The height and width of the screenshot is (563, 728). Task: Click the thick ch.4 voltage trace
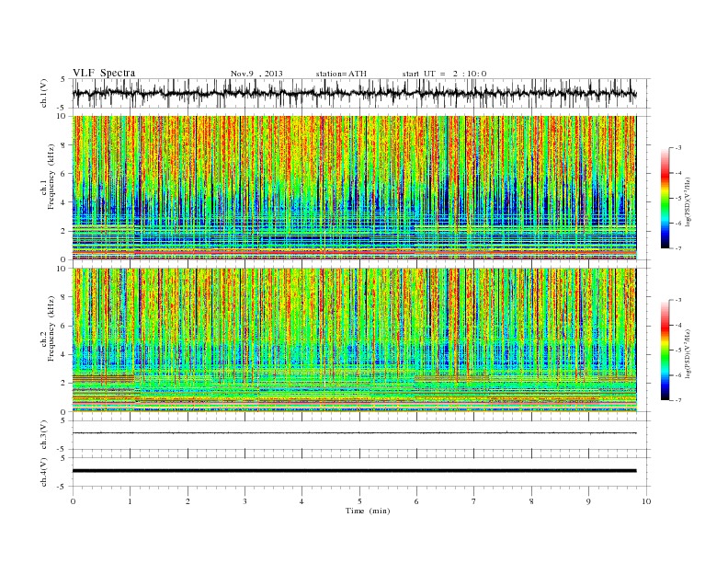(354, 471)
